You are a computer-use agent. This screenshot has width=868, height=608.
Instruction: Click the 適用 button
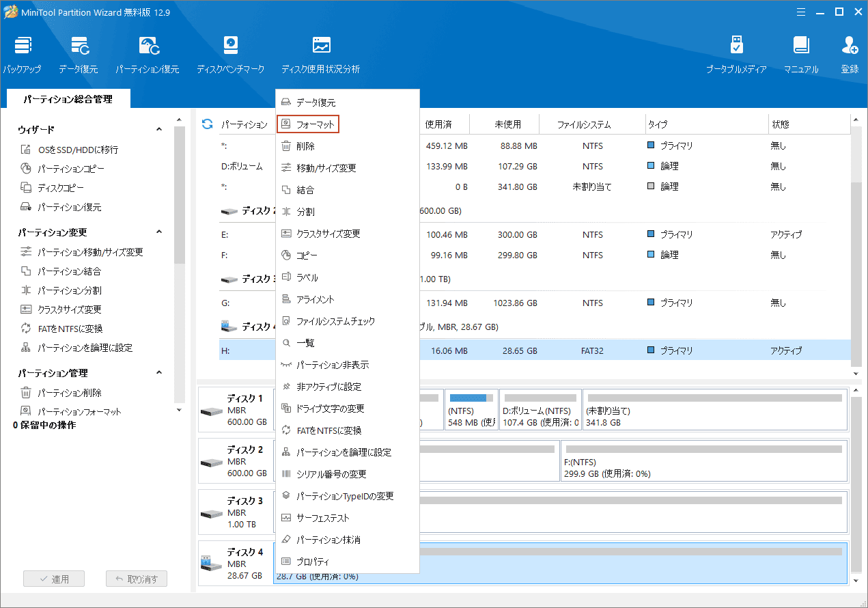tap(54, 579)
